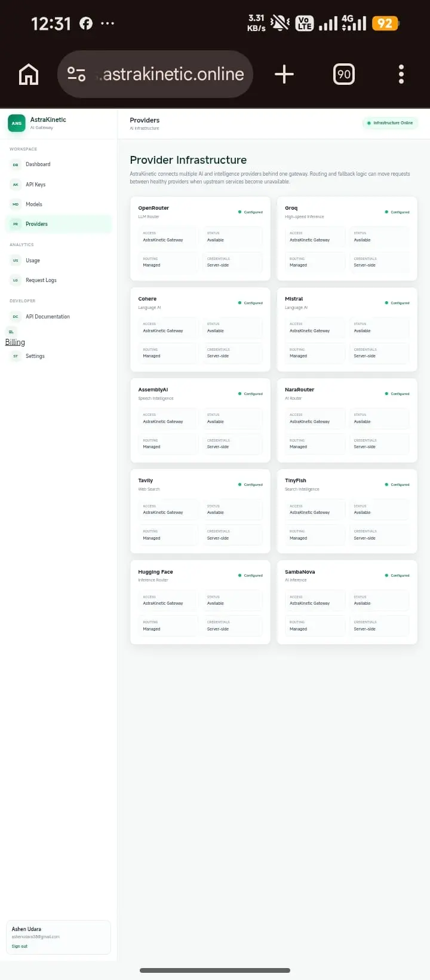430x980 pixels.
Task: Click Server-side credentials value in Groq card
Action: (364, 265)
